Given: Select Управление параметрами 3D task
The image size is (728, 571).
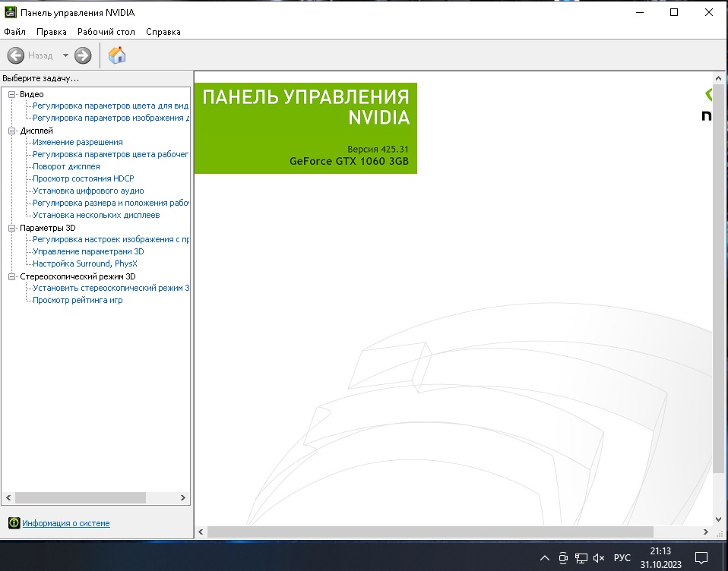Looking at the screenshot, I should (x=88, y=251).
